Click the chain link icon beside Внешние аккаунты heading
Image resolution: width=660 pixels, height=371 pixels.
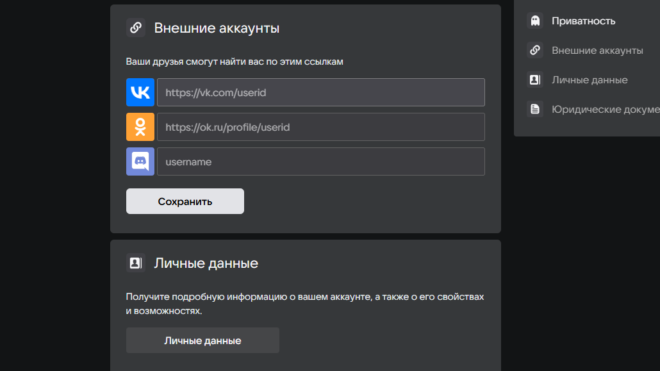click(136, 28)
